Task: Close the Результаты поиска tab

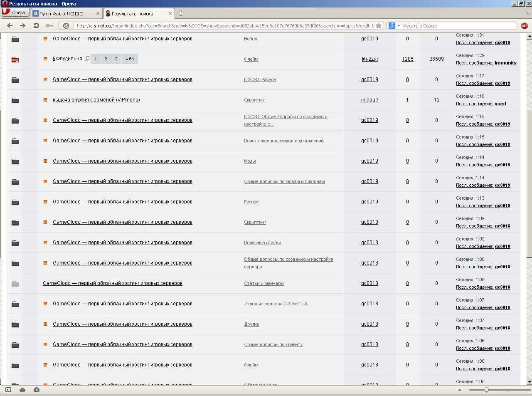Action: click(x=170, y=13)
